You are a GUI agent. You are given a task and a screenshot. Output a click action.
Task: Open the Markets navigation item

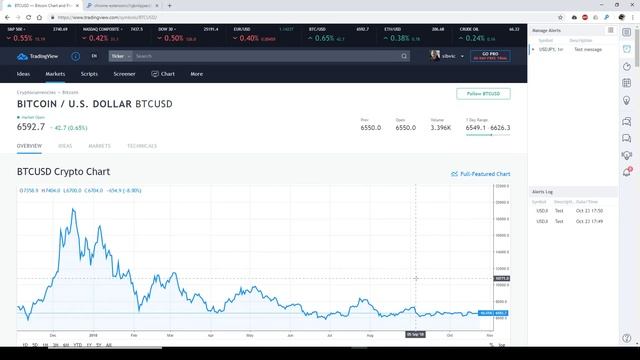pyautogui.click(x=55, y=74)
